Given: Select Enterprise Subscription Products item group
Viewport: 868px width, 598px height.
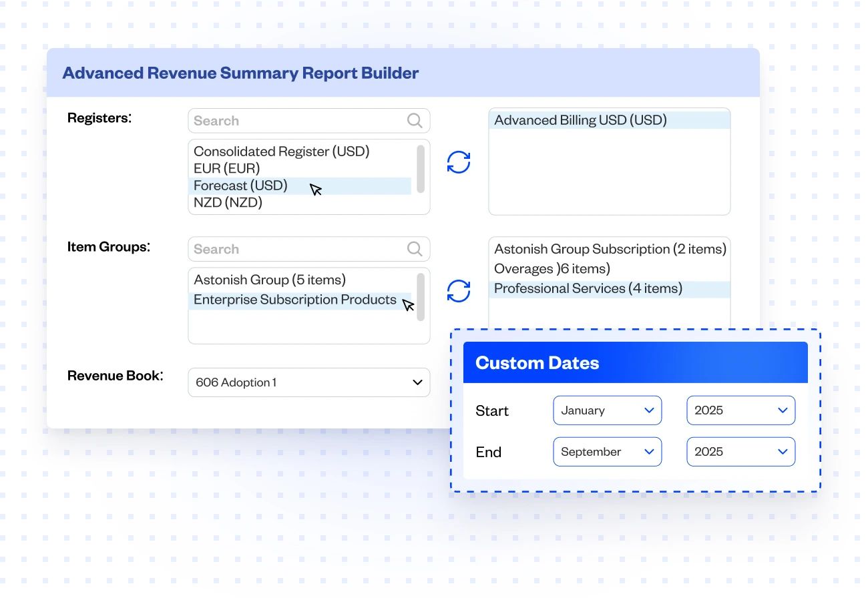Looking at the screenshot, I should coord(296,299).
